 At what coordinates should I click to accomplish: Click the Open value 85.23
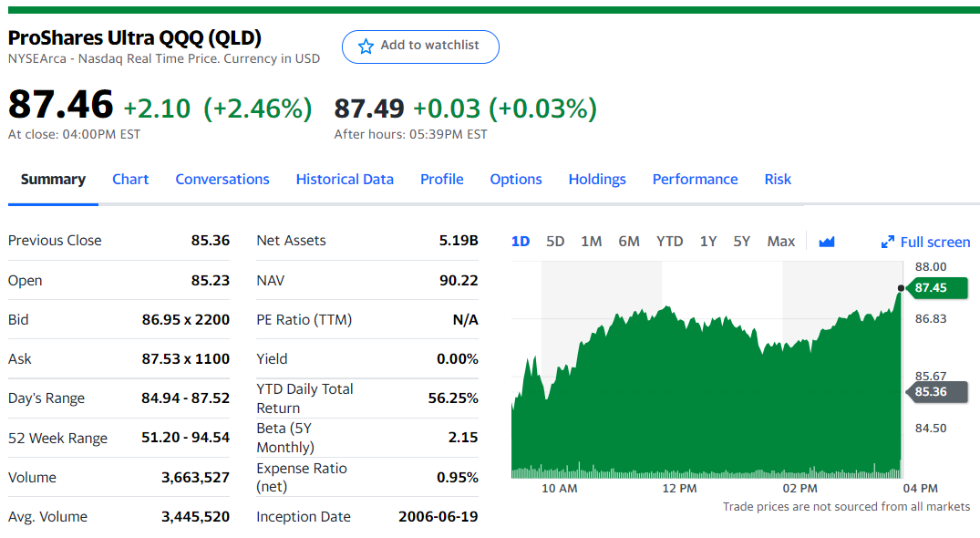coord(211,281)
